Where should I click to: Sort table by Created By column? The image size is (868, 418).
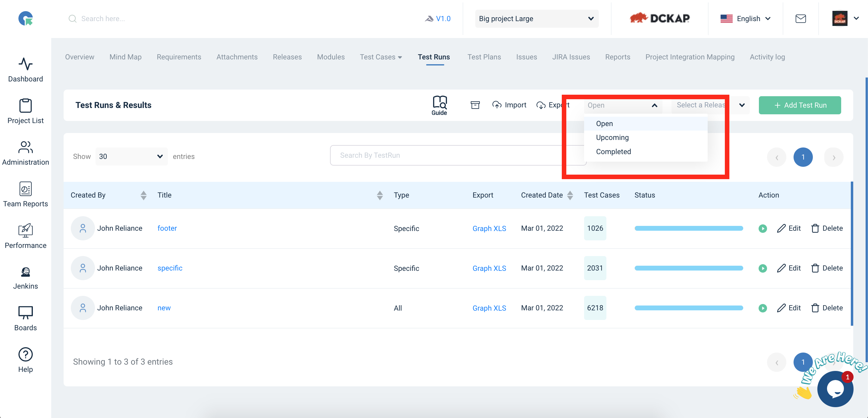tap(143, 195)
